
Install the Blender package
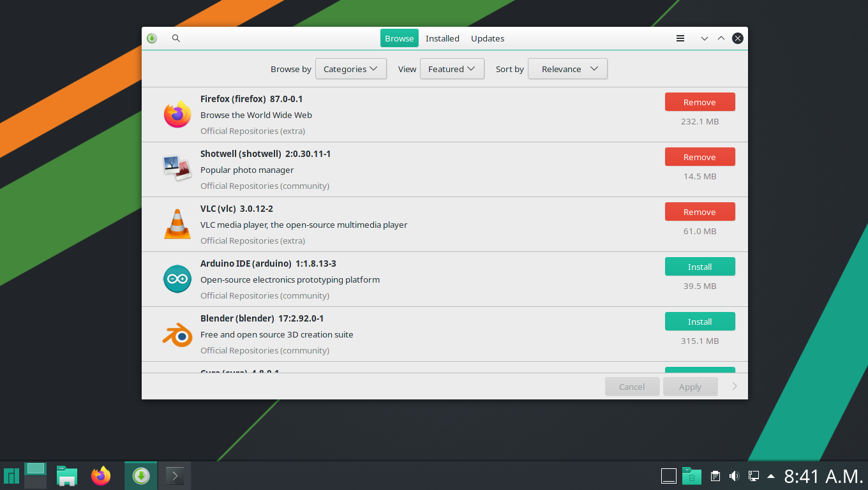[700, 322]
